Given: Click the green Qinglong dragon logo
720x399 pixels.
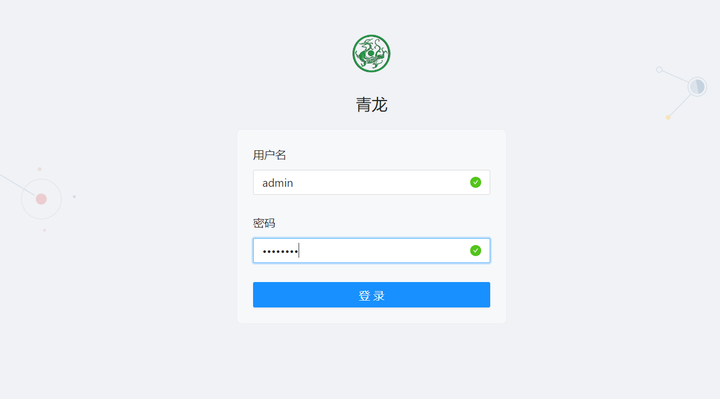Looking at the screenshot, I should click(x=371, y=53).
